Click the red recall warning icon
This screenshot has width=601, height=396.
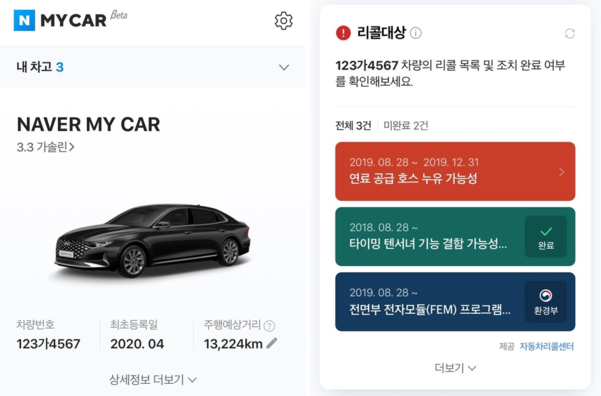(343, 33)
